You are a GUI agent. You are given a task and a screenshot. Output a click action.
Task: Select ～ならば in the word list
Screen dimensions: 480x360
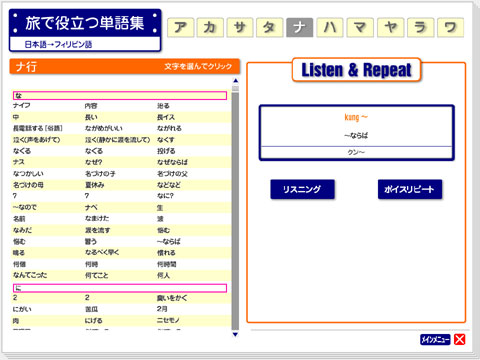[169, 241]
